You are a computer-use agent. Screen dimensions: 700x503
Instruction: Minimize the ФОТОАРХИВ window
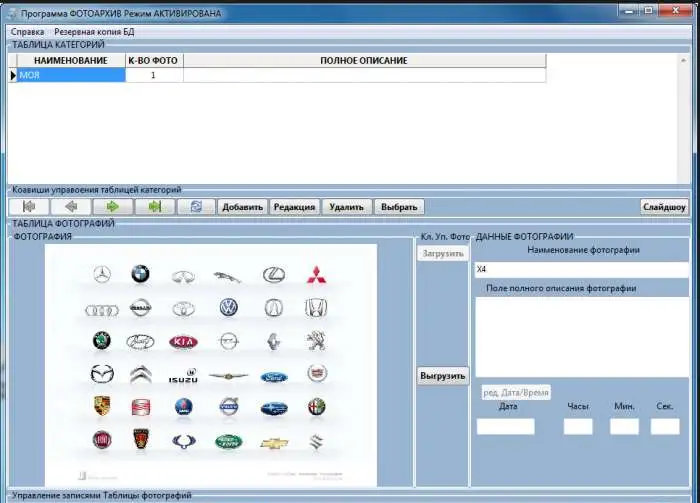click(x=629, y=11)
